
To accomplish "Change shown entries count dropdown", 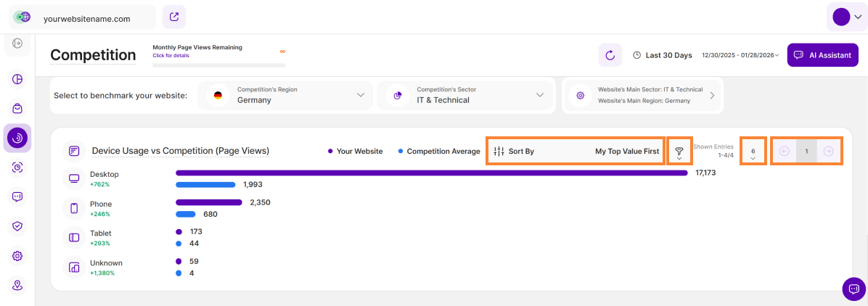I will click(x=753, y=152).
